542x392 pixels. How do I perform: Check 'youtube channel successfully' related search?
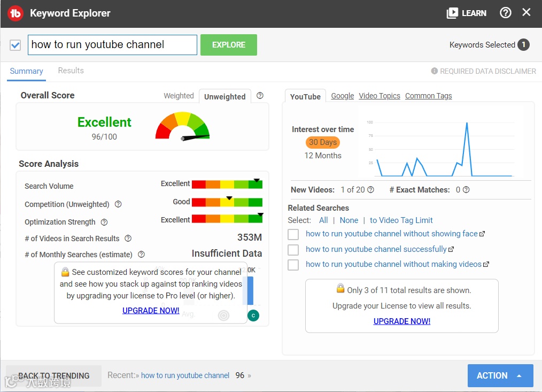[293, 249]
